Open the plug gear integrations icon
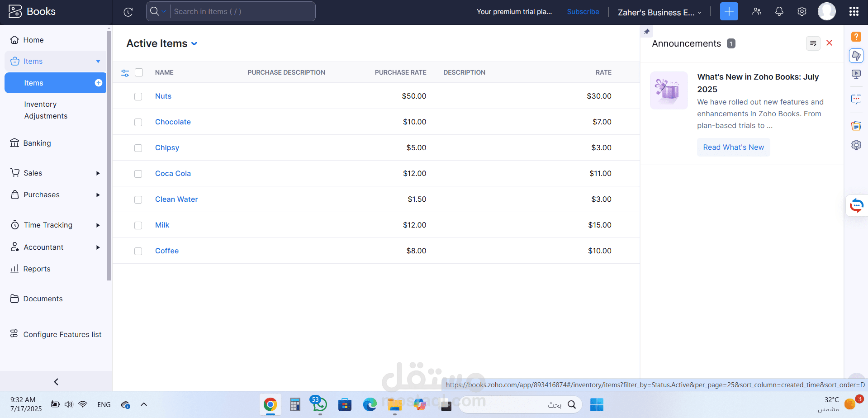868x418 pixels. (856, 145)
